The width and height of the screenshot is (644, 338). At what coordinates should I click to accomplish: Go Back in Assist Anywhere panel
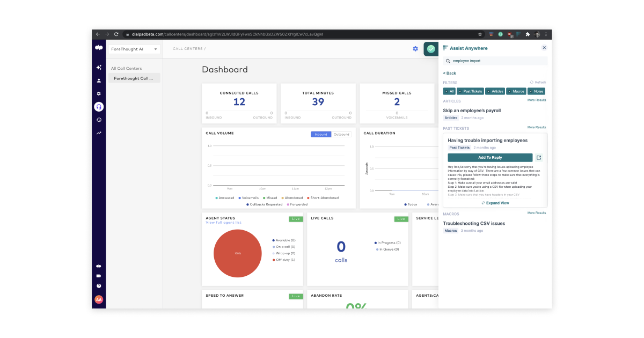pos(450,73)
